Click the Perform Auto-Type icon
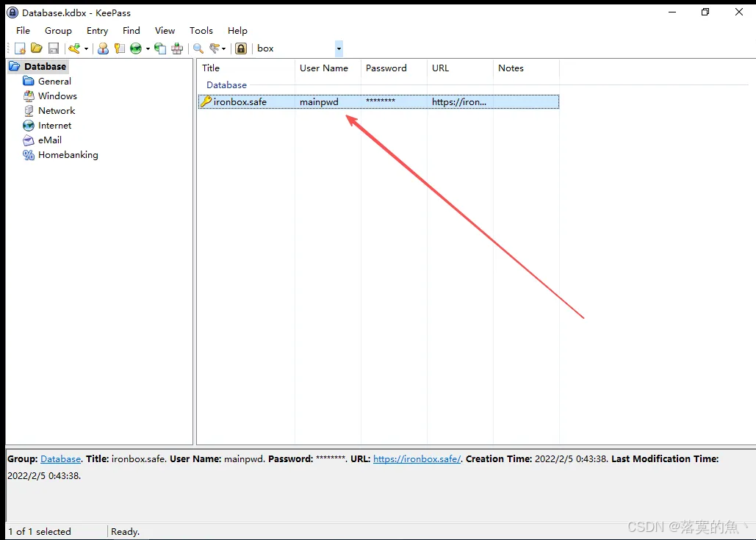This screenshot has height=540, width=756. click(177, 48)
